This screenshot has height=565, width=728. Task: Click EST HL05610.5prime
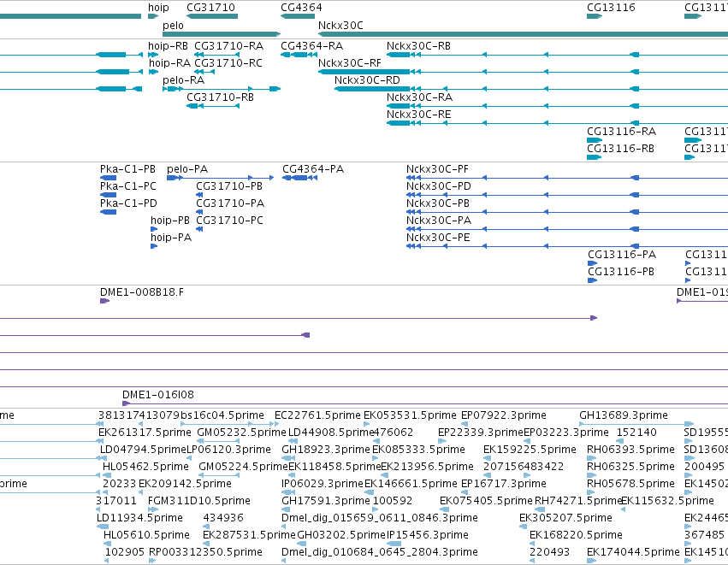pyautogui.click(x=147, y=536)
